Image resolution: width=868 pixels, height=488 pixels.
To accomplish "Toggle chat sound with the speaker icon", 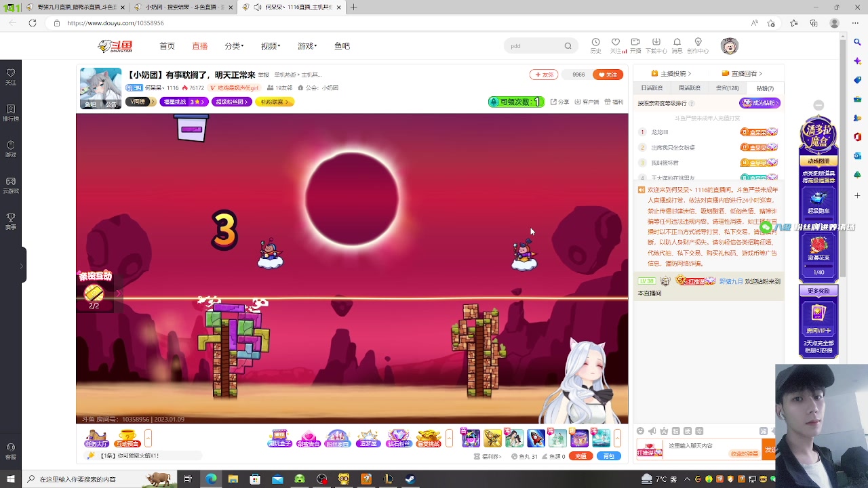I will pyautogui.click(x=651, y=430).
